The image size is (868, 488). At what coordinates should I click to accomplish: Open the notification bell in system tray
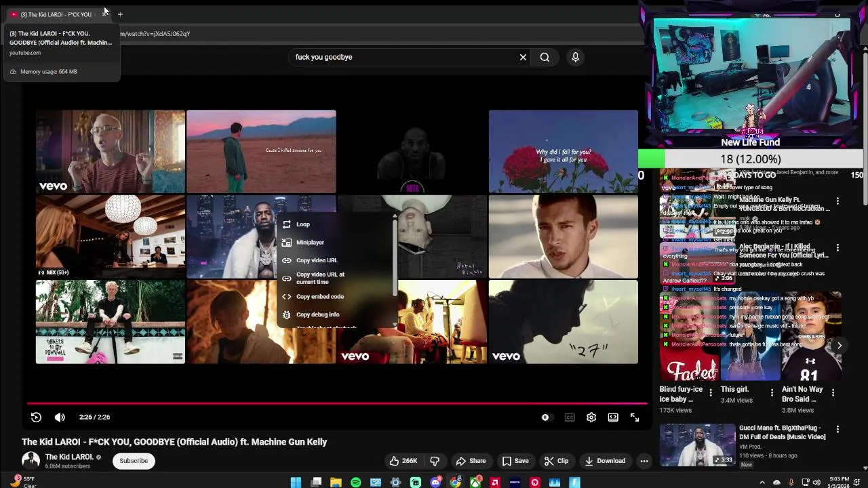tap(858, 483)
